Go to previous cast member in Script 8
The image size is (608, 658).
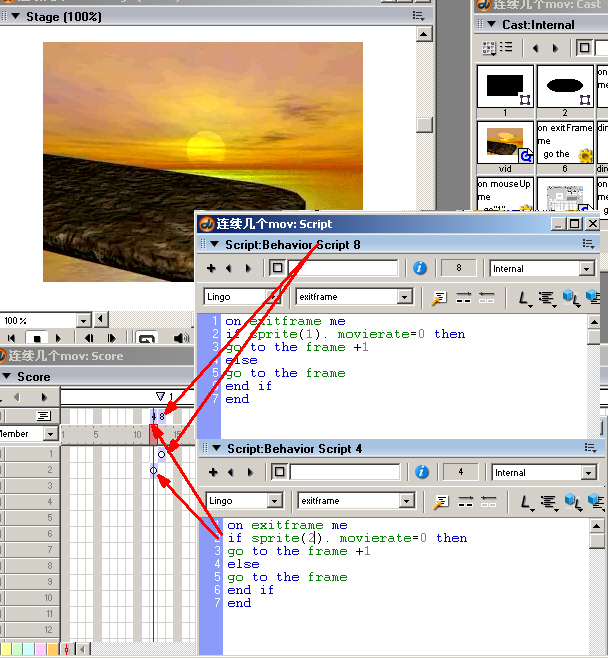[229, 268]
